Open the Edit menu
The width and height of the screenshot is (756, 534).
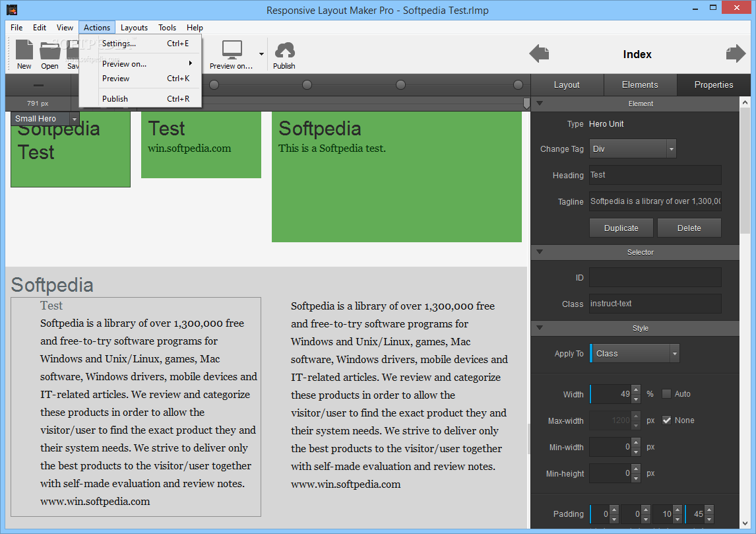(x=40, y=28)
